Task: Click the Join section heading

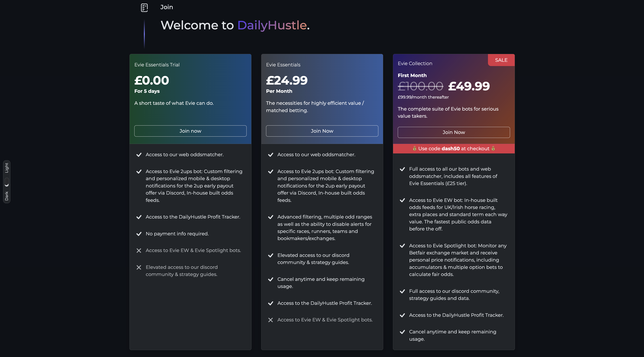Action: [167, 7]
